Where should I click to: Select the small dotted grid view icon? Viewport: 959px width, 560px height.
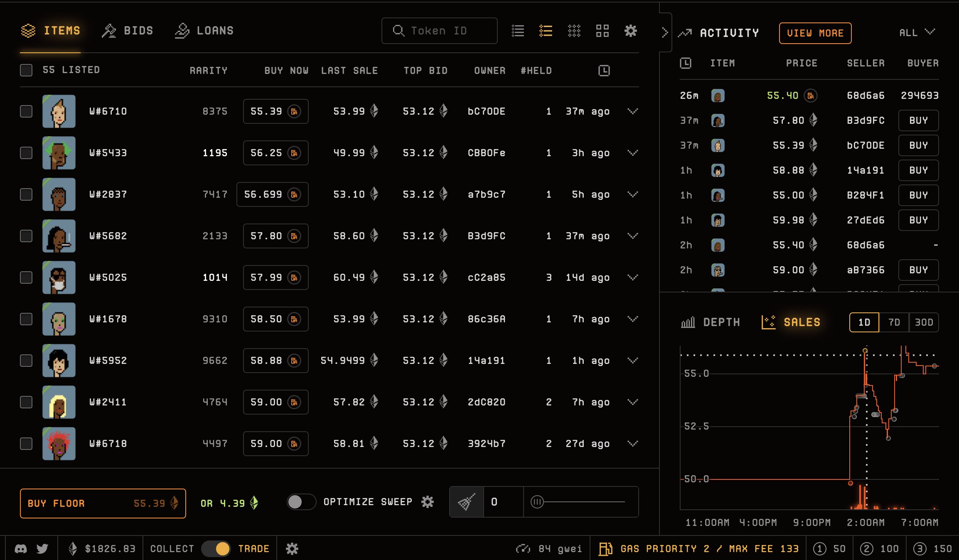click(x=574, y=31)
